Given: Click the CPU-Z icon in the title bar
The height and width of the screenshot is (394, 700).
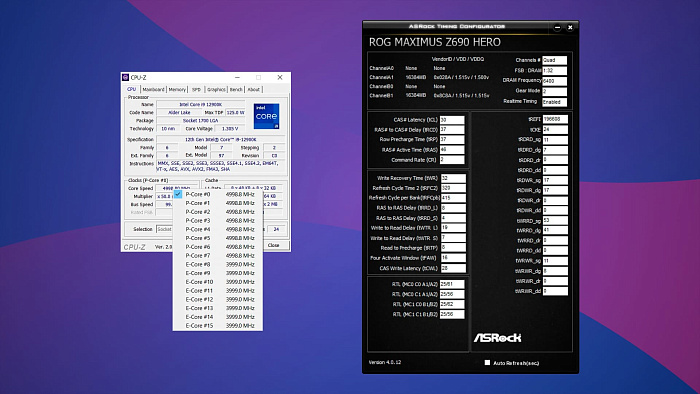Looking at the screenshot, I should (x=125, y=77).
